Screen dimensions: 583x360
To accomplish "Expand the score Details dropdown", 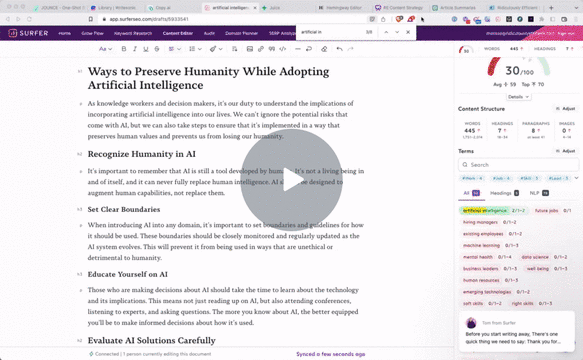I will [518, 97].
